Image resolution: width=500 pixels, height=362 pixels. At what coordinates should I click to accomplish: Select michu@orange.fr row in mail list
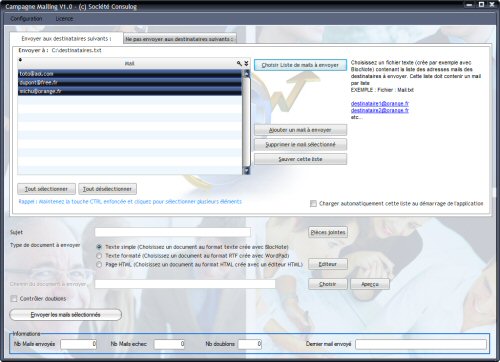(130, 91)
